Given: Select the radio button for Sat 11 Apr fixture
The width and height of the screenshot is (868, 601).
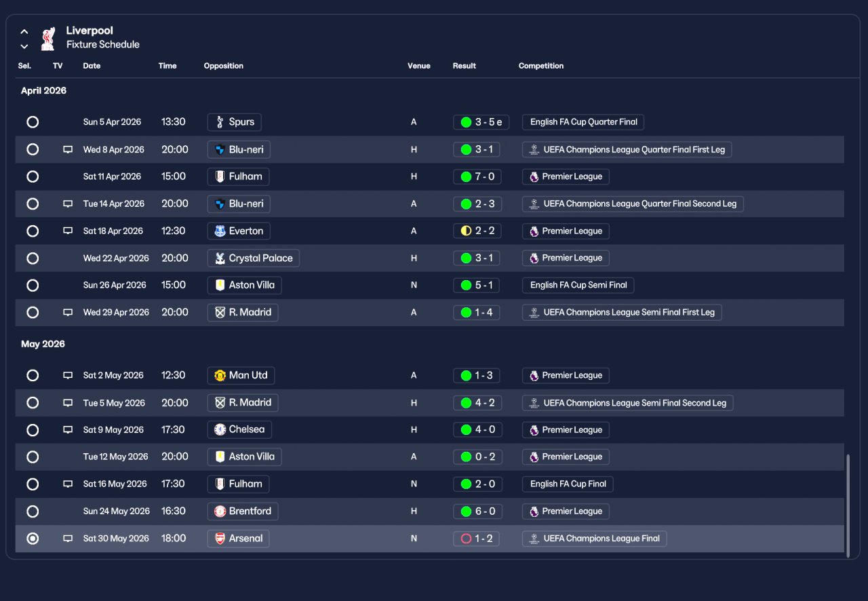Looking at the screenshot, I should tap(33, 176).
